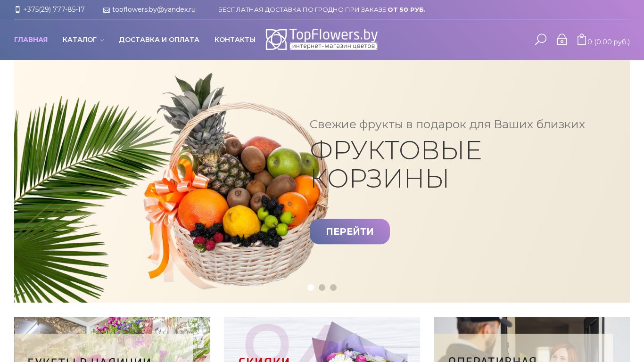Open Доставка и оплата page

coord(159,40)
